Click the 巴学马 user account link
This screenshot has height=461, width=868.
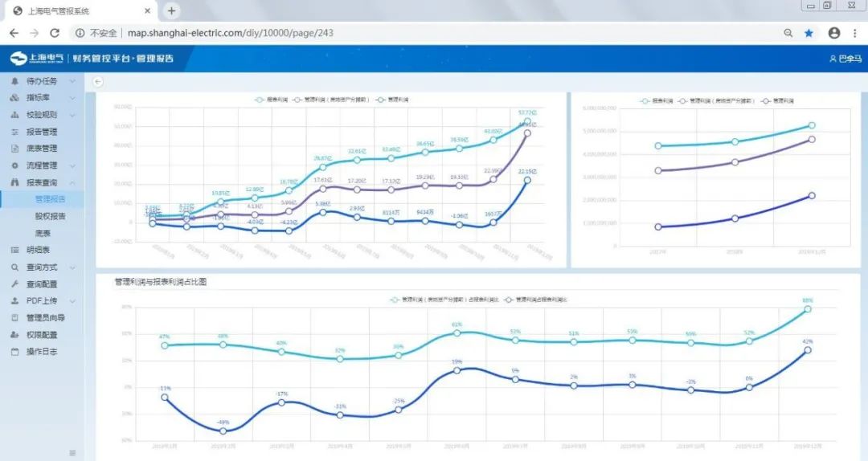[x=845, y=58]
